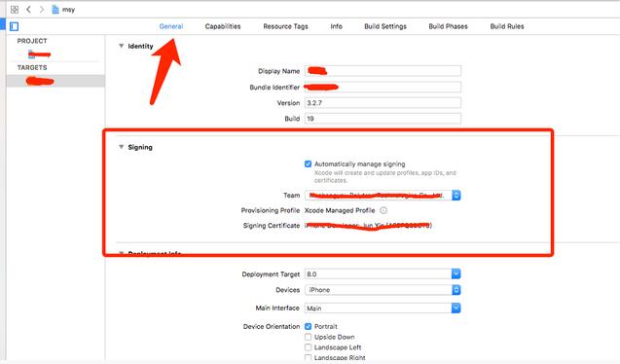The height and width of the screenshot is (364, 620).
Task: Switch to the General tab
Action: click(x=171, y=26)
